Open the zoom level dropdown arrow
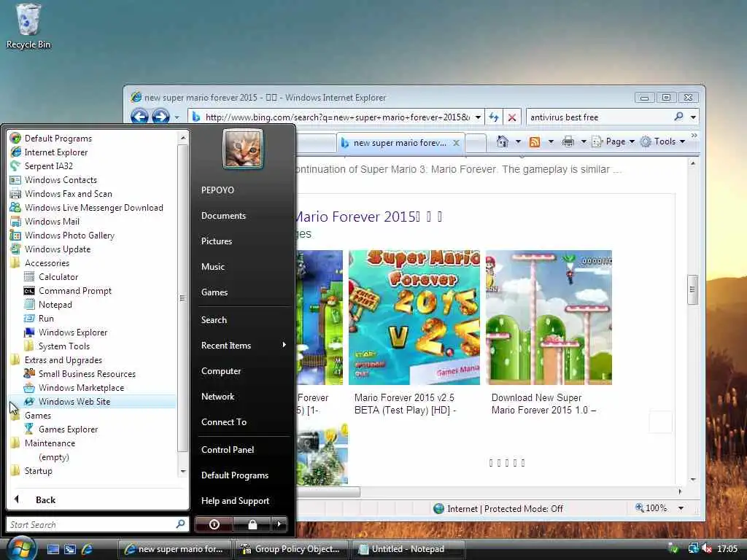 point(681,508)
